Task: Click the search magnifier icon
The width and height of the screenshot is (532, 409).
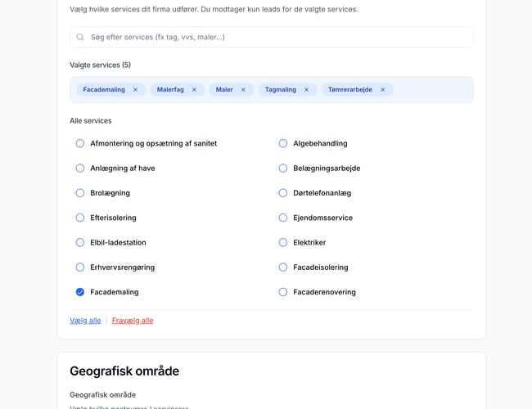Action: [x=80, y=37]
